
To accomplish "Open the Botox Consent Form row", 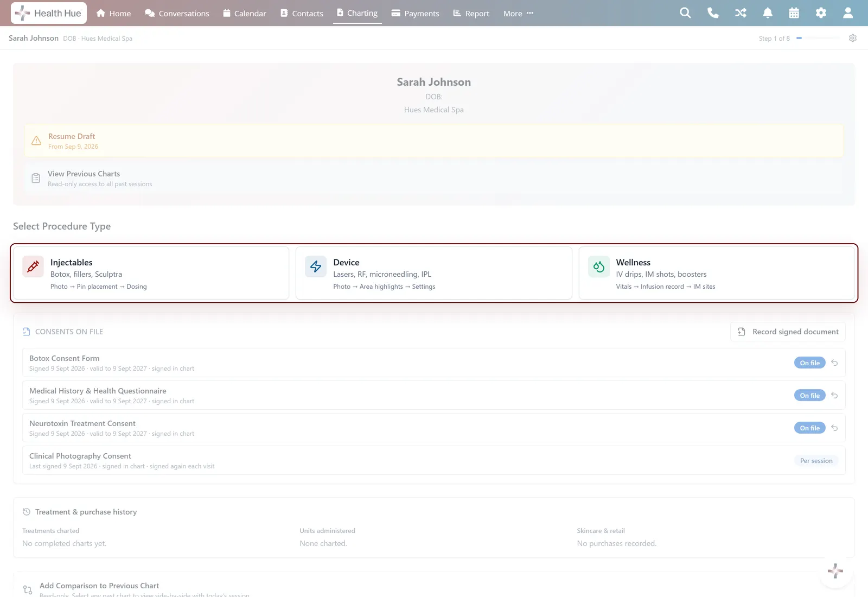I will 434,363.
